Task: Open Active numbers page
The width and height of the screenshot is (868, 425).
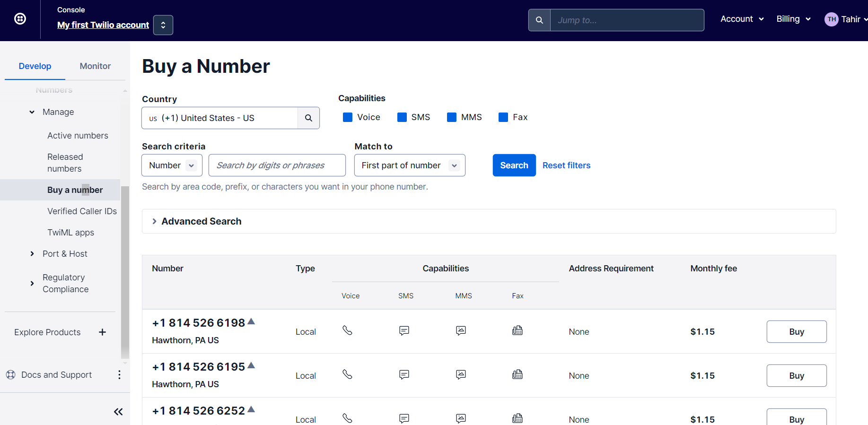Action: [78, 136]
